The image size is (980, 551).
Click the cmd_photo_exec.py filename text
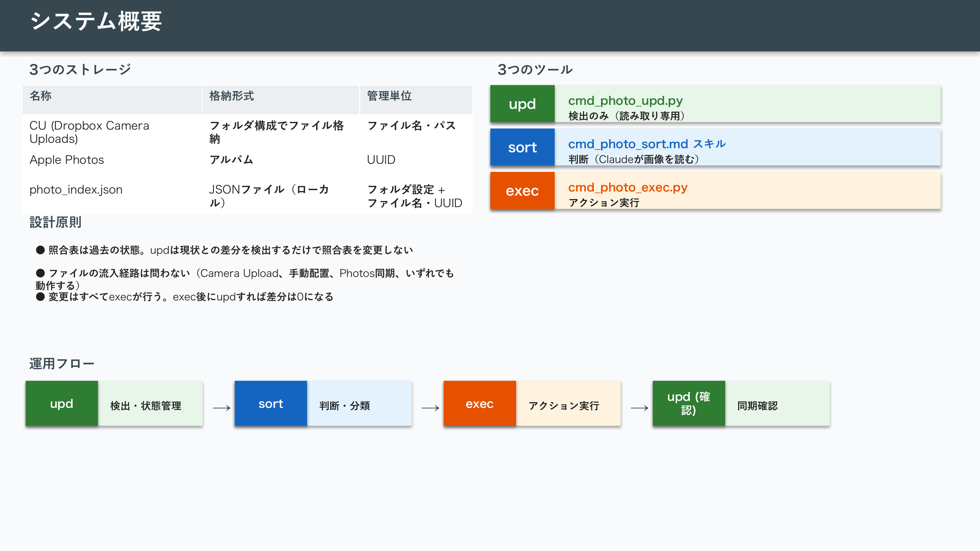(x=628, y=187)
